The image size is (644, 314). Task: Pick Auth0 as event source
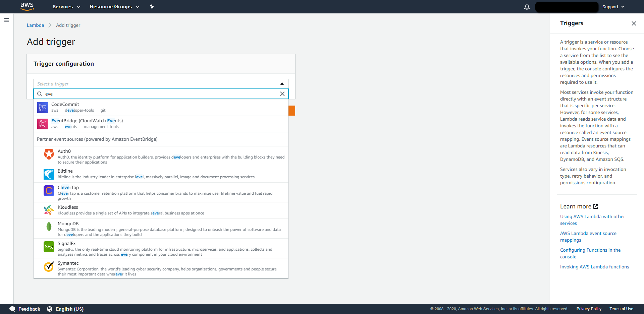(161, 156)
